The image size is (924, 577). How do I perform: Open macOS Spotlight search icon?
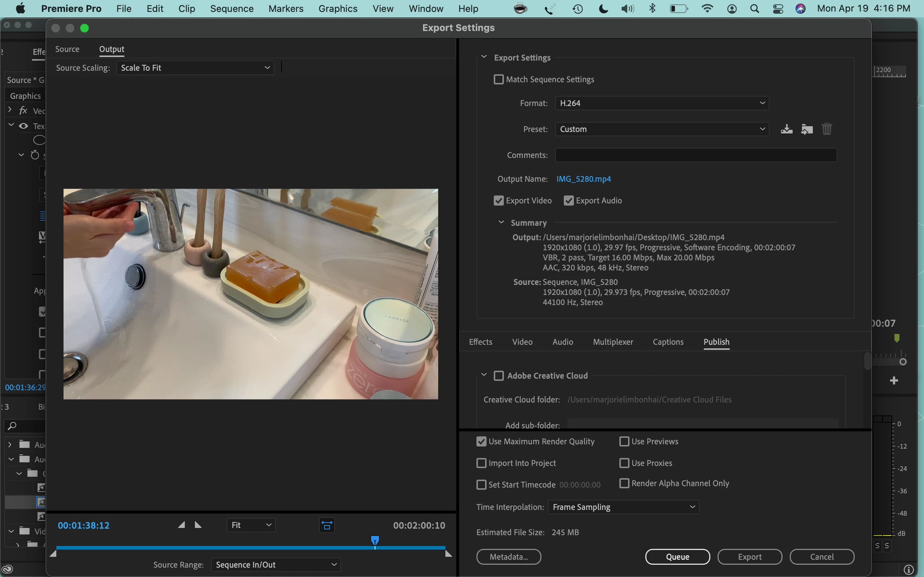tap(754, 8)
